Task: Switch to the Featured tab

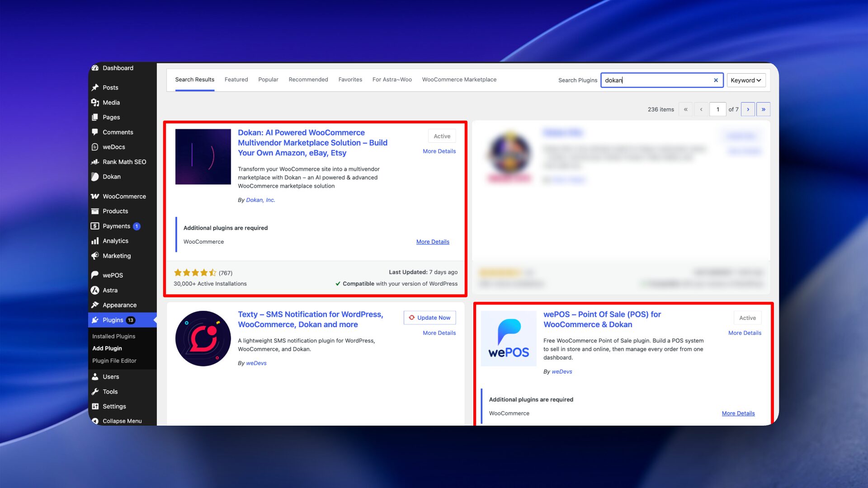Action: [236, 80]
